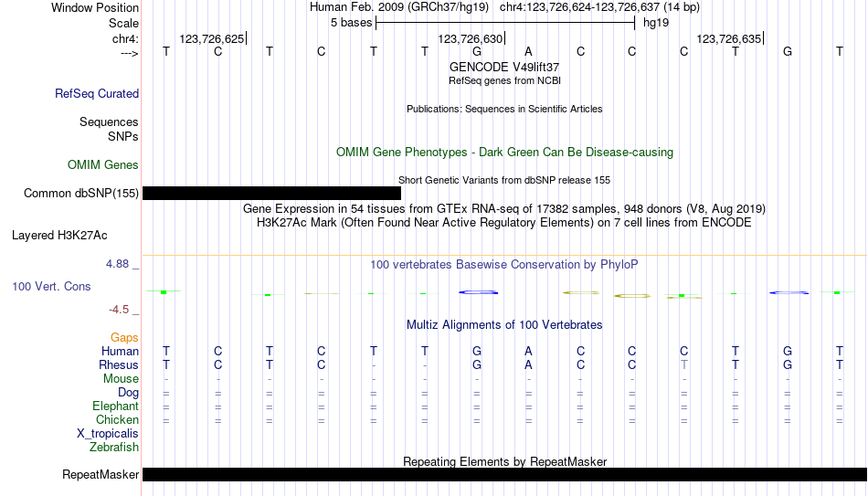
Task: Click the chr4: ruler label
Action: pyautogui.click(x=125, y=38)
